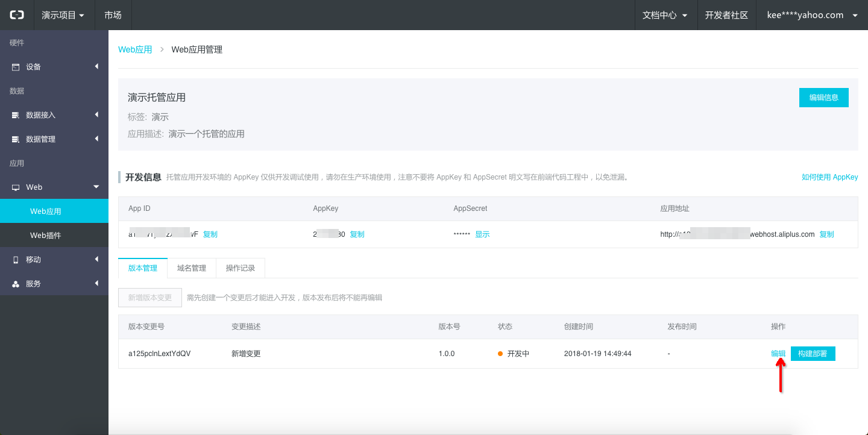The image size is (868, 435).
Task: Open 开发者社区 in the top navigation
Action: 726,15
